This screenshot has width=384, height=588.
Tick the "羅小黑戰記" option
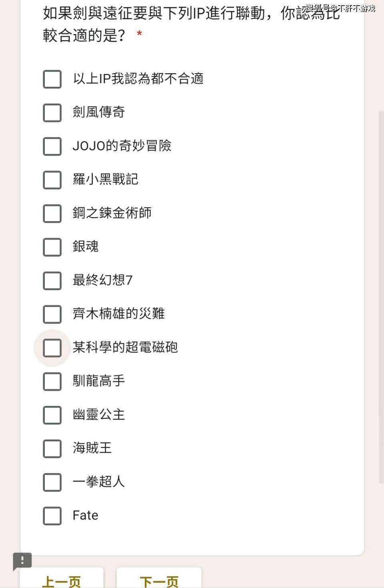(x=52, y=180)
